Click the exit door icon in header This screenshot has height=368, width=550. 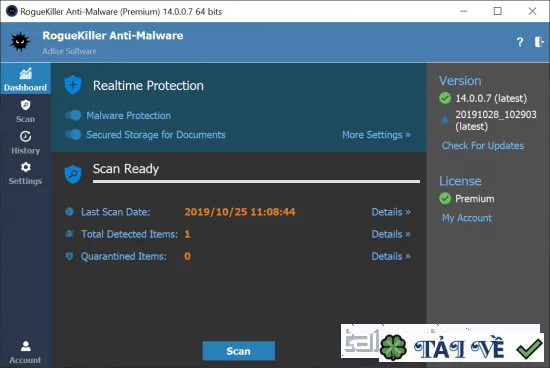[x=539, y=42]
